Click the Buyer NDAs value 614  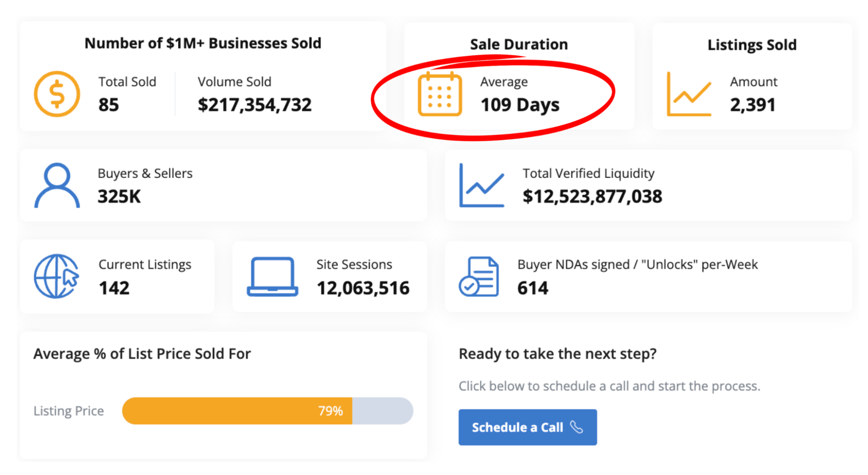tap(533, 288)
